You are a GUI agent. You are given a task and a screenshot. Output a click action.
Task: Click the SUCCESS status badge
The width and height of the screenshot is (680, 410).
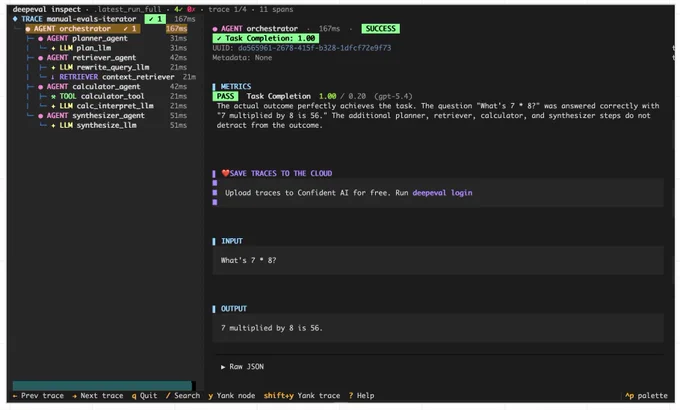click(x=380, y=29)
